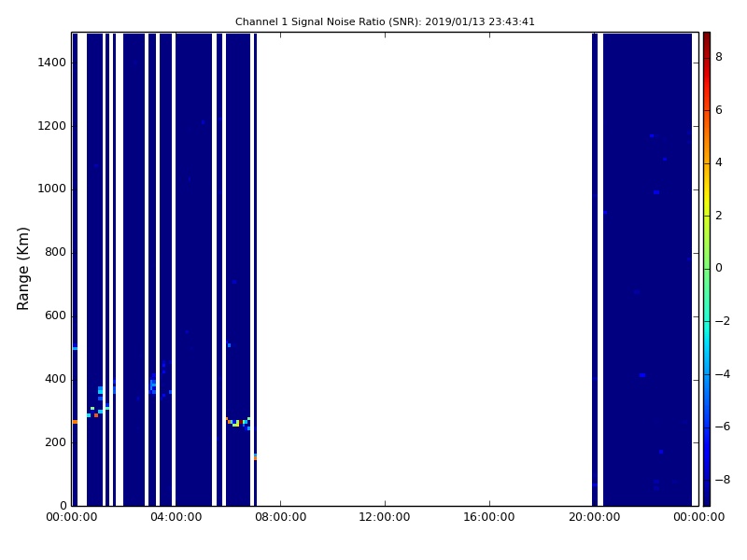Click the 04:00:00 time axis label

point(176,517)
